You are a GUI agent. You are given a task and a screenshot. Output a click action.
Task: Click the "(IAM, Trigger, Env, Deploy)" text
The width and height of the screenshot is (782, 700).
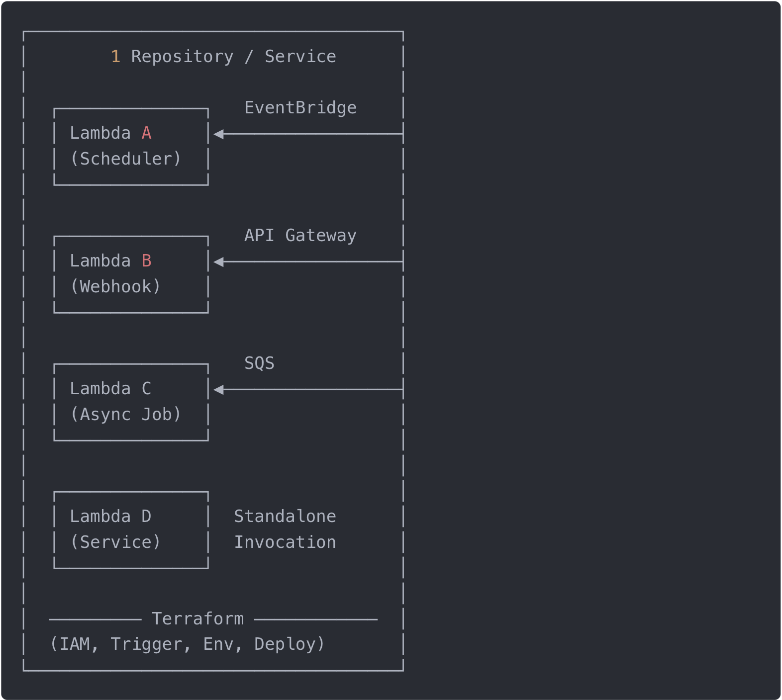click(188, 644)
